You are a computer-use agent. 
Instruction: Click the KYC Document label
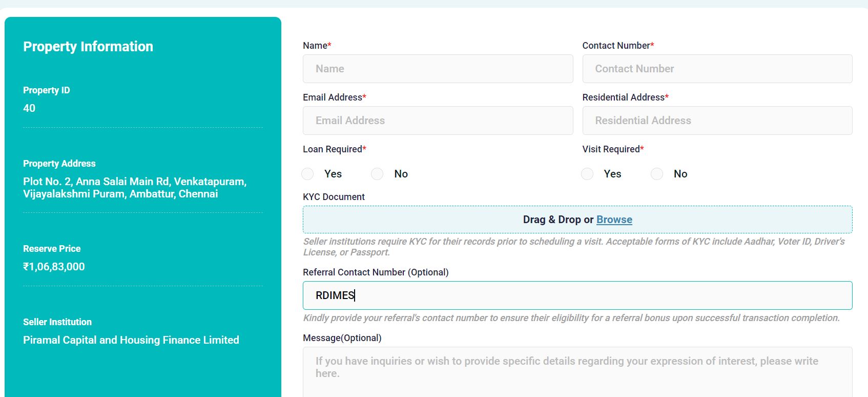pos(334,197)
